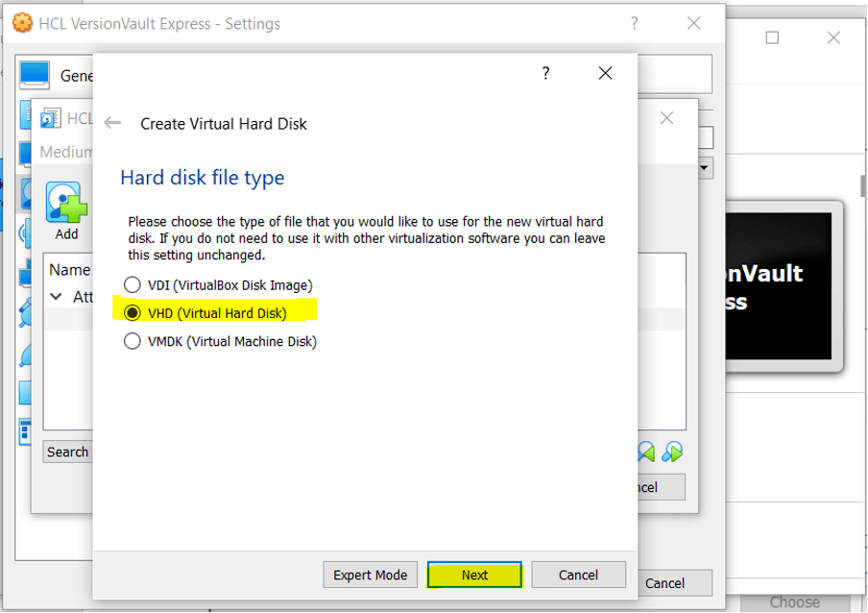This screenshot has width=868, height=613.
Task: Go back using the wizard's arrow icon
Action: [x=112, y=123]
